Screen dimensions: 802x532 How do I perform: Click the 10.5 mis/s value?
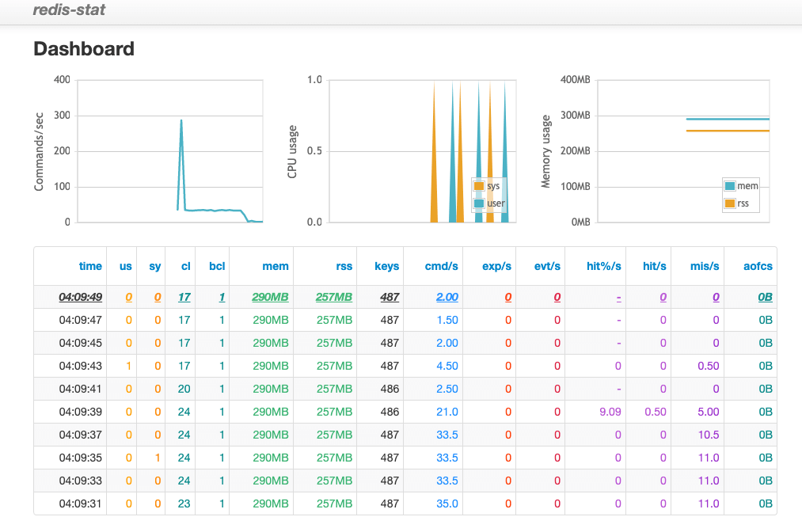[709, 435]
